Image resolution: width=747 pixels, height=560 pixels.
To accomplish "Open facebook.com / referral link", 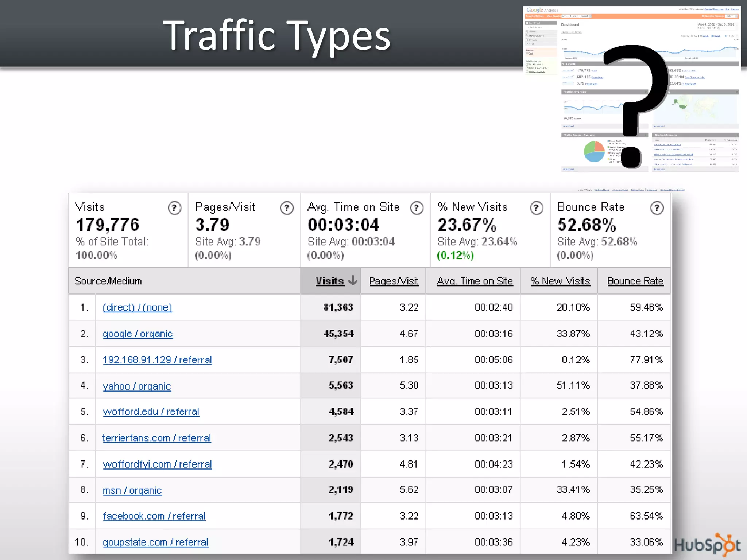I will (x=154, y=516).
